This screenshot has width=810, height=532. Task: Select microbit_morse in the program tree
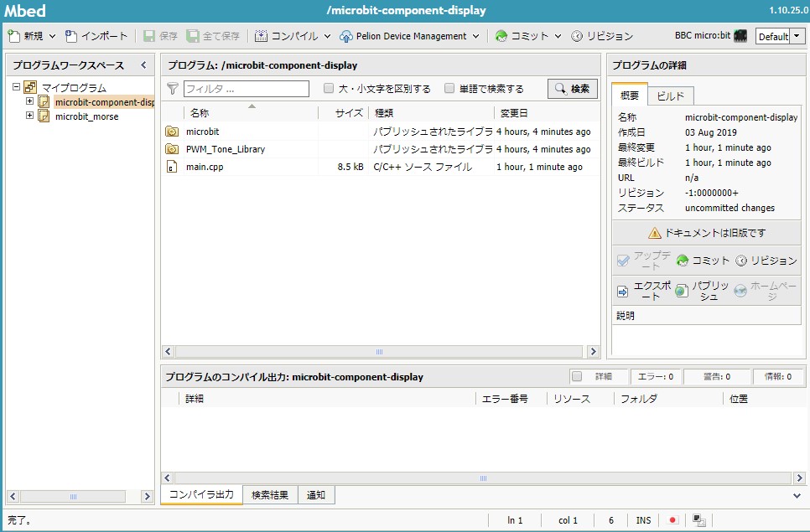[87, 116]
